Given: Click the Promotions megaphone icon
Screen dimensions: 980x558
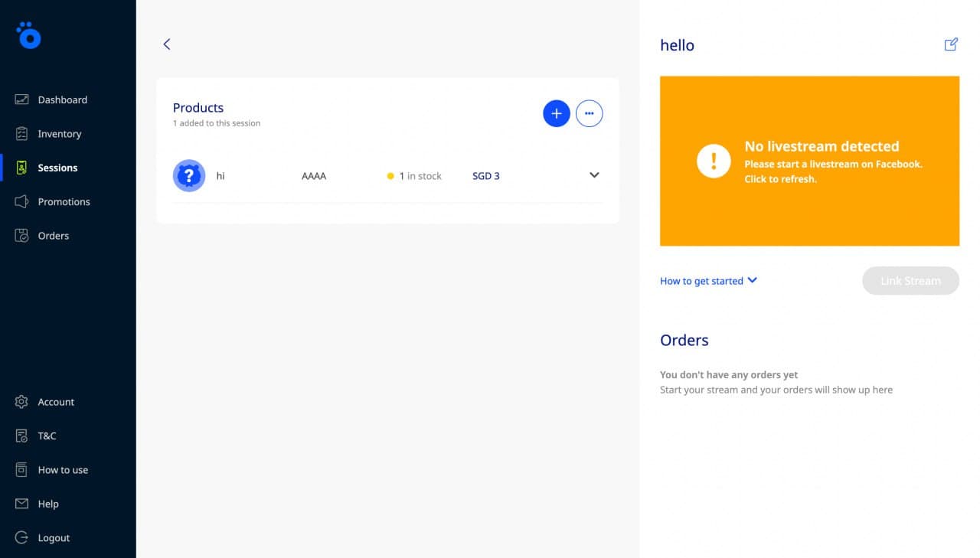Looking at the screenshot, I should tap(21, 201).
